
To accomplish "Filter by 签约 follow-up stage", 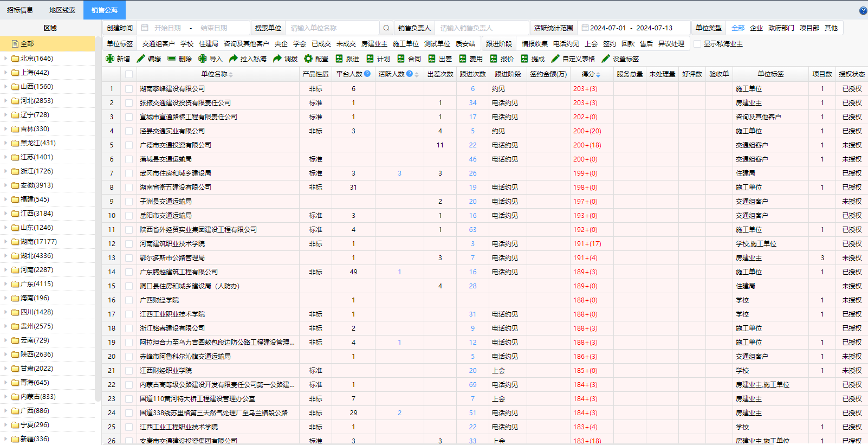I will pos(610,43).
